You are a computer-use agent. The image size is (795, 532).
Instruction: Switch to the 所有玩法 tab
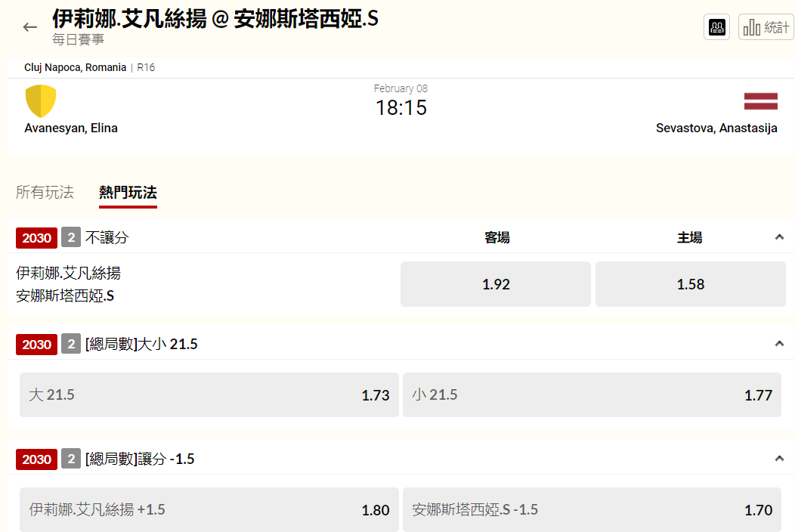tap(45, 192)
